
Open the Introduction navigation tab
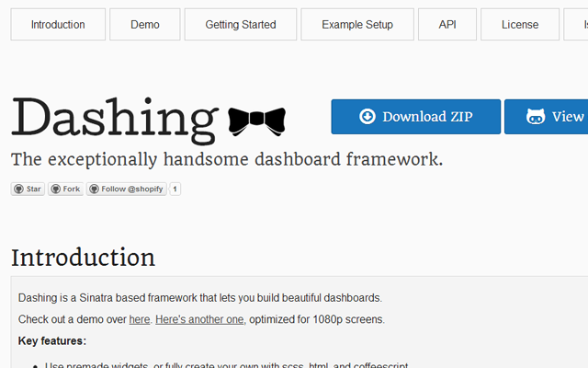point(58,25)
